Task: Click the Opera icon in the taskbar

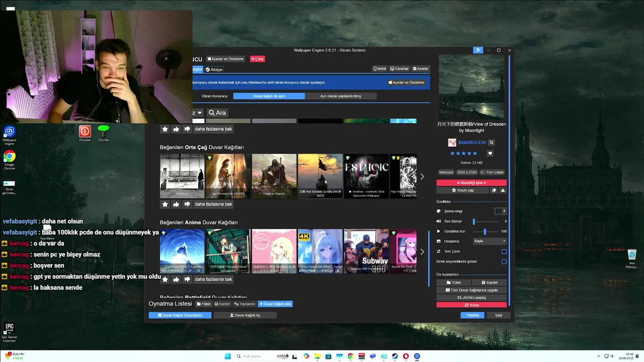Action: (406, 356)
